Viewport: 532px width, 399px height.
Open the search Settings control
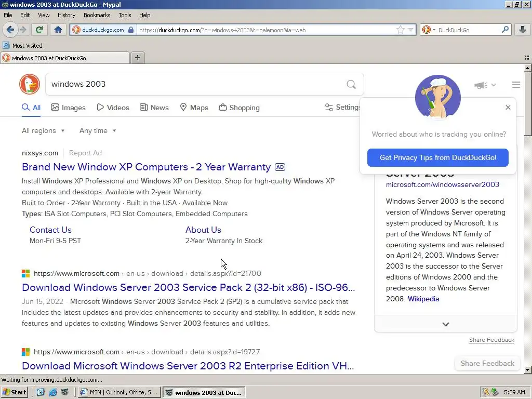[x=342, y=107]
